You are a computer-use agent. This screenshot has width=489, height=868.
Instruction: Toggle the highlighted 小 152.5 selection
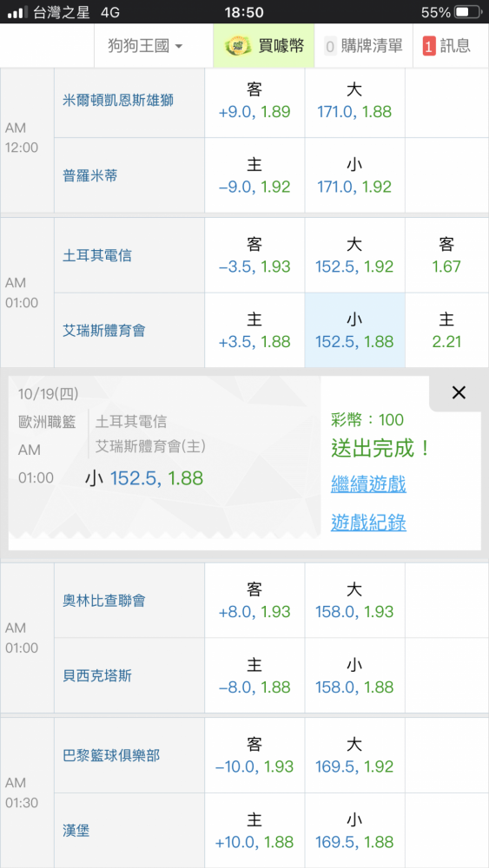click(354, 330)
